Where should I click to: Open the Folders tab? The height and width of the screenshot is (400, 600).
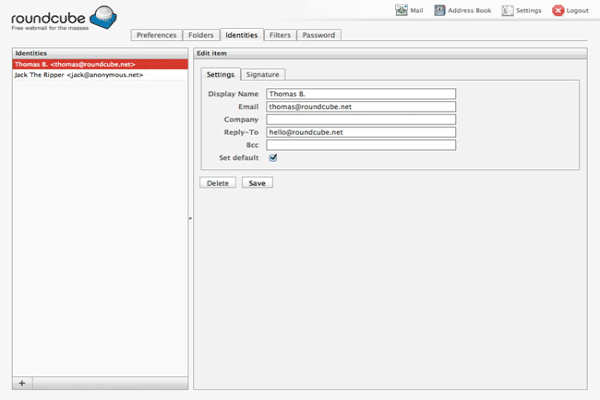(x=201, y=35)
